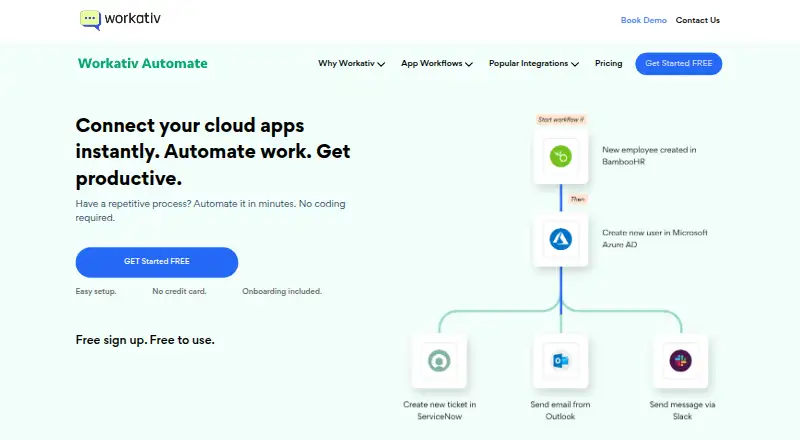The height and width of the screenshot is (440, 800).
Task: Click 'Create new user in Microsoft Azure AD' text
Action: tap(655, 238)
